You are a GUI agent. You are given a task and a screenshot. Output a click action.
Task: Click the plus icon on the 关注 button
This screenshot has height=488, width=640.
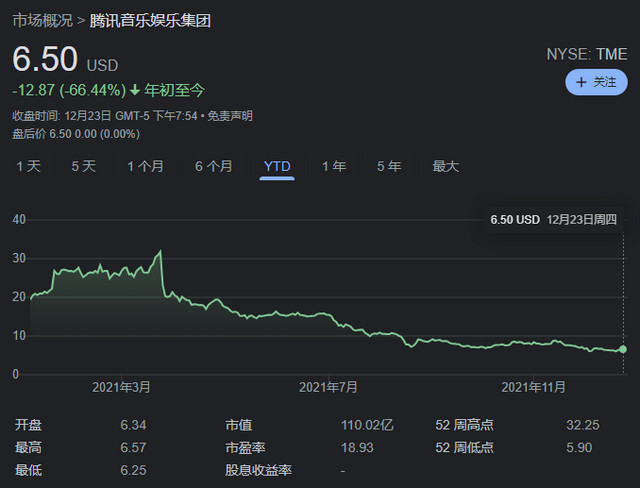(581, 82)
